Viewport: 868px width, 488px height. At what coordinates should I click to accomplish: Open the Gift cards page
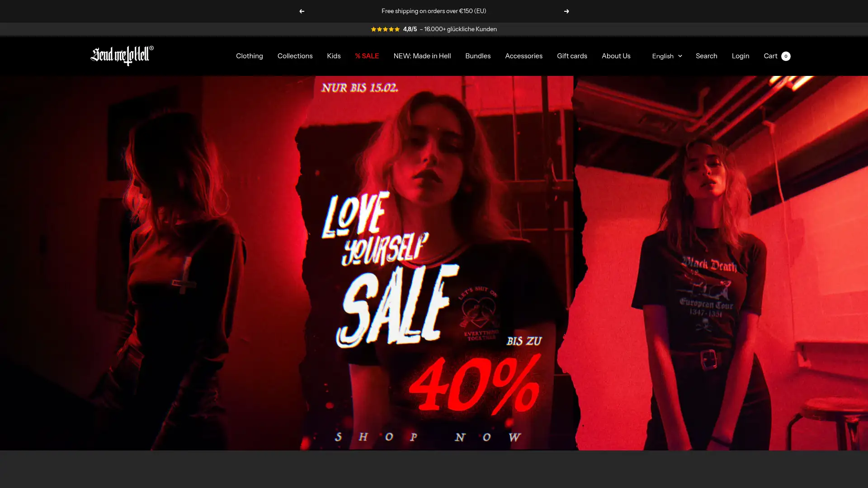572,56
